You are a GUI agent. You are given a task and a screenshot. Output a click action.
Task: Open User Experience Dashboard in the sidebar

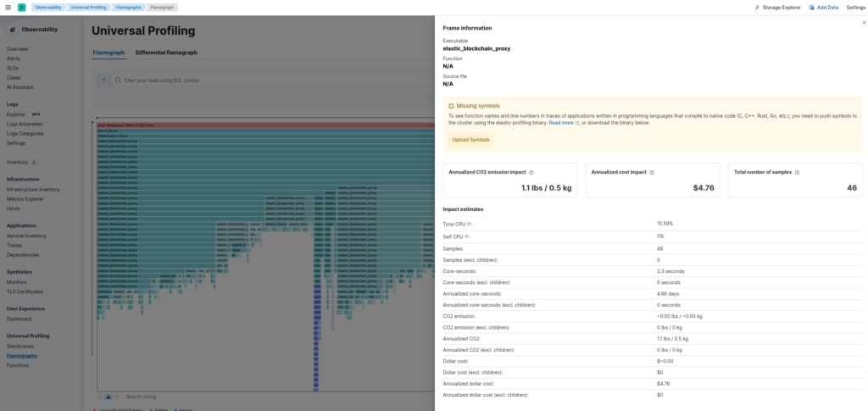tap(19, 319)
